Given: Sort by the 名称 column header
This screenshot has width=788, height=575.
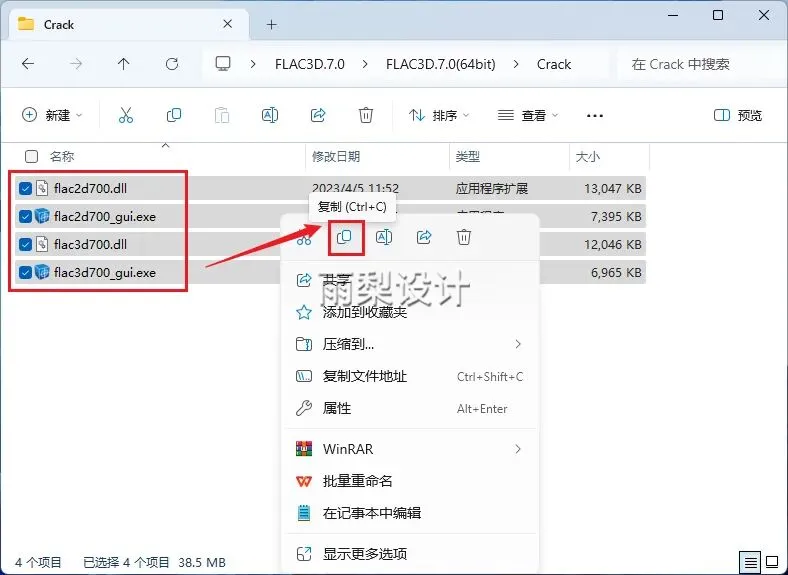Looking at the screenshot, I should (x=62, y=156).
